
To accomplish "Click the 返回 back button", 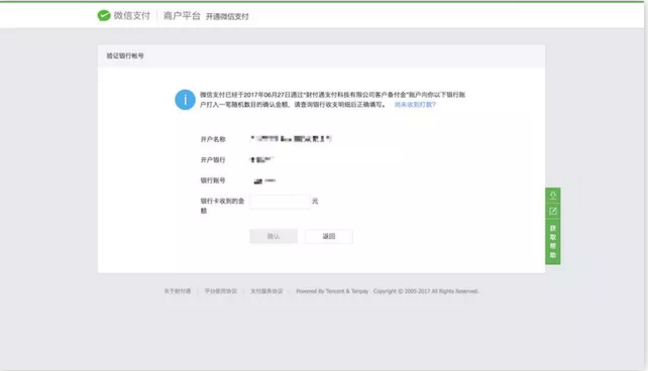I will [329, 236].
